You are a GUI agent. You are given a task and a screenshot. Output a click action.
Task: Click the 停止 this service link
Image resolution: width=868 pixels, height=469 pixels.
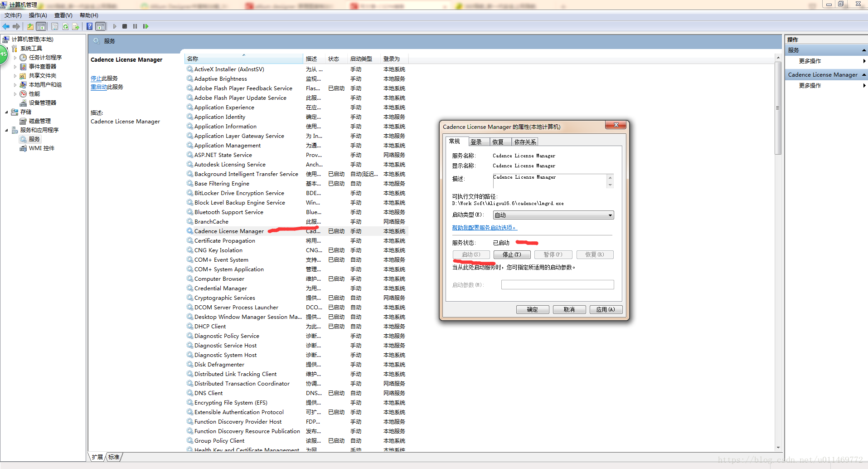point(96,78)
